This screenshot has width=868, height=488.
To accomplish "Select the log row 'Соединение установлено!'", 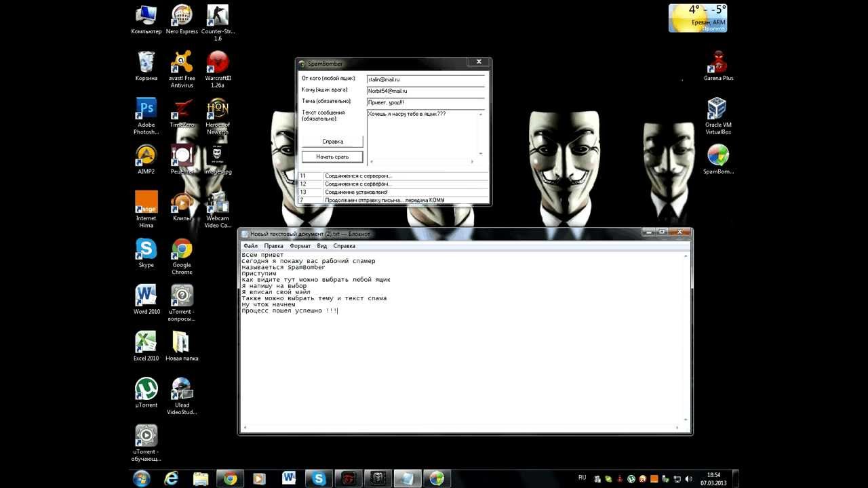I will click(393, 192).
